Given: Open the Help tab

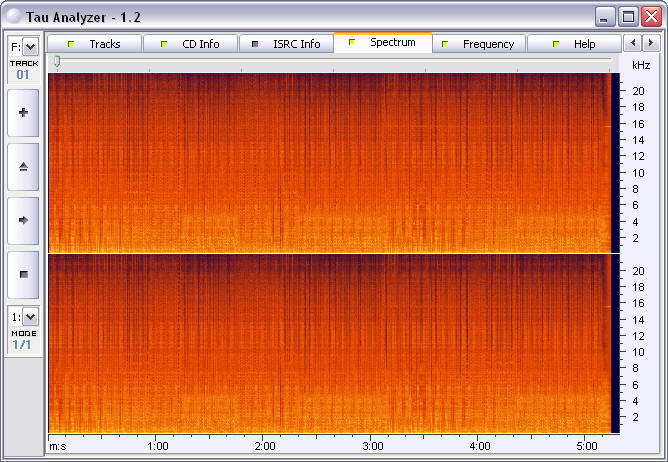Looking at the screenshot, I should 575,44.
